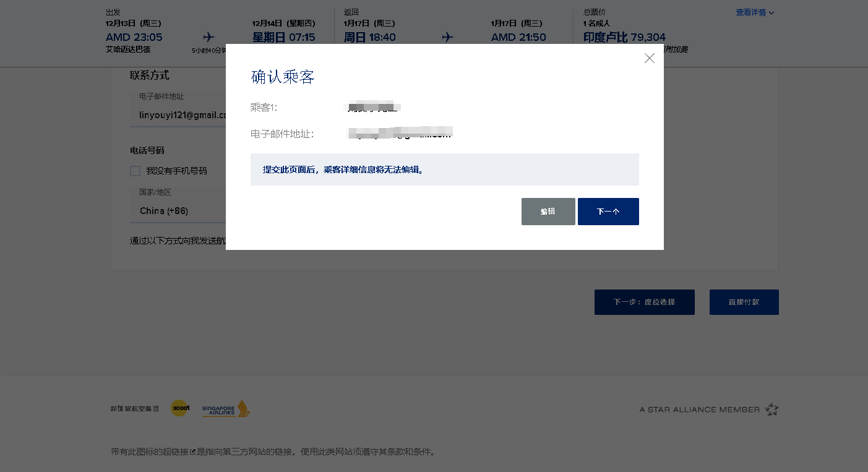This screenshot has width=868, height=472.
Task: Click the 直接付款 button
Action: pos(744,302)
